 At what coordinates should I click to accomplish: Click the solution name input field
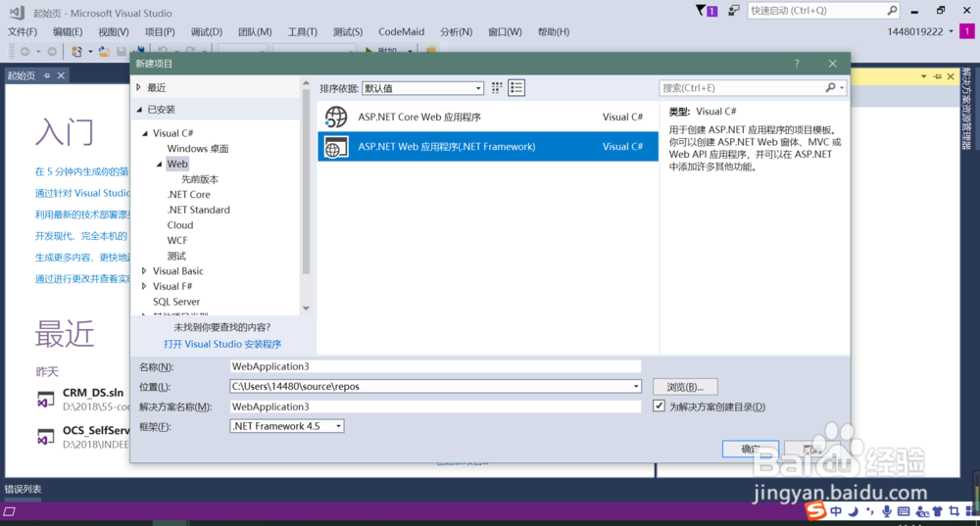(435, 406)
